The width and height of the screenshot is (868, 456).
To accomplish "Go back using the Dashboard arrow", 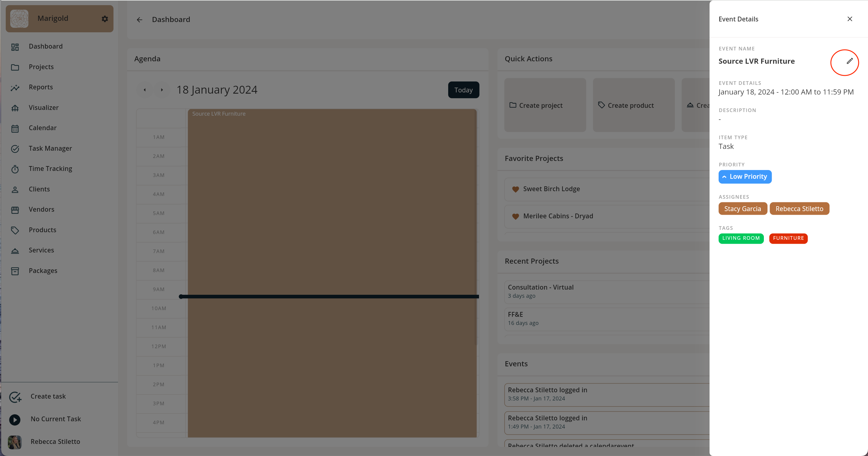I will [x=139, y=20].
